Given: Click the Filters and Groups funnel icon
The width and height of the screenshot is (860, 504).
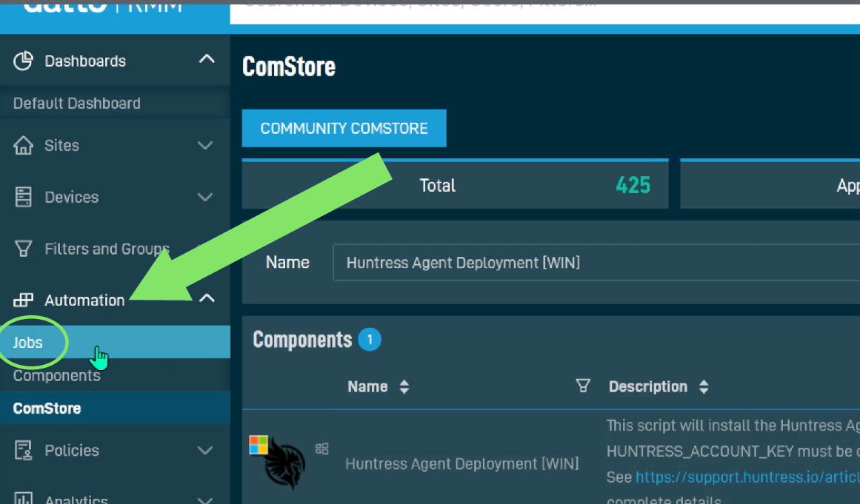Looking at the screenshot, I should click(x=23, y=249).
